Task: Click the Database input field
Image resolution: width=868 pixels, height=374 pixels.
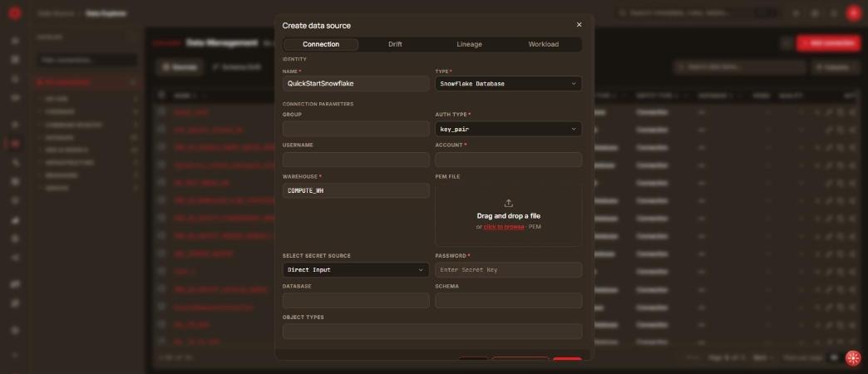Action: pyautogui.click(x=356, y=300)
